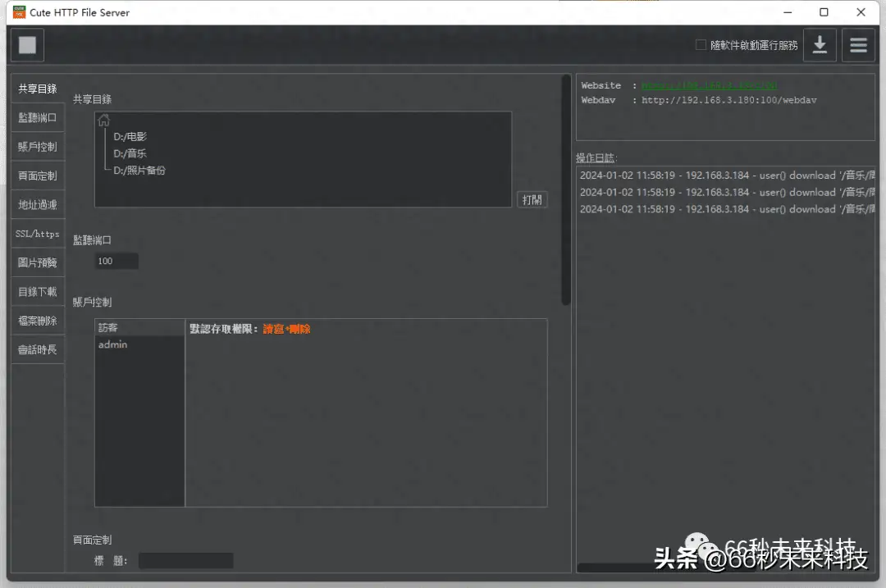Open the hamburger menu icon
This screenshot has height=588, width=886.
[x=858, y=45]
